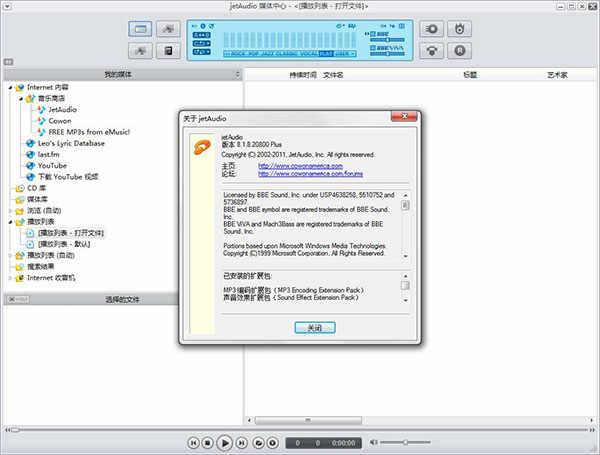This screenshot has width=600, height=455.
Task: Open the homepage link in the About dialog
Action: click(300, 166)
